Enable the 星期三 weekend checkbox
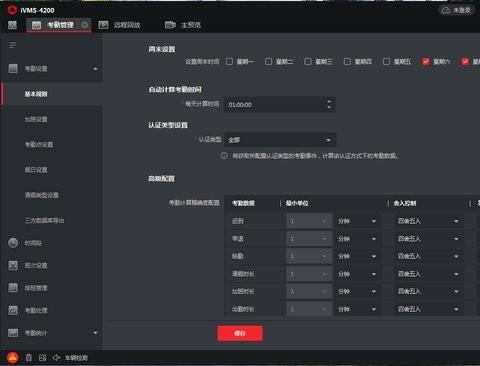 click(308, 61)
